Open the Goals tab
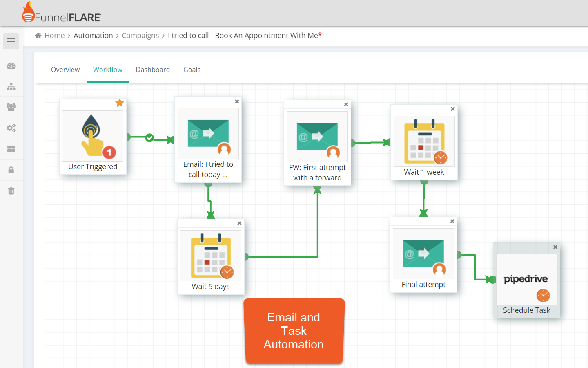 (x=192, y=70)
